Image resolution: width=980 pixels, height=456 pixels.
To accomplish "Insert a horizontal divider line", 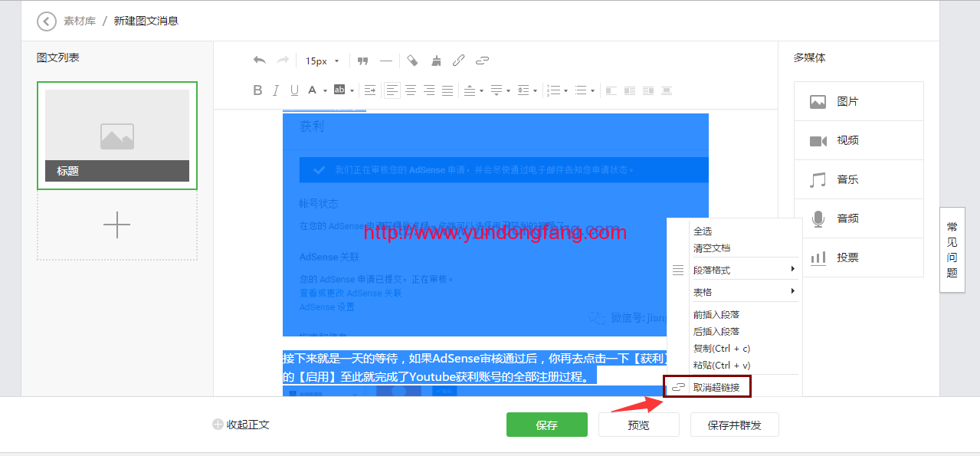I will click(385, 61).
